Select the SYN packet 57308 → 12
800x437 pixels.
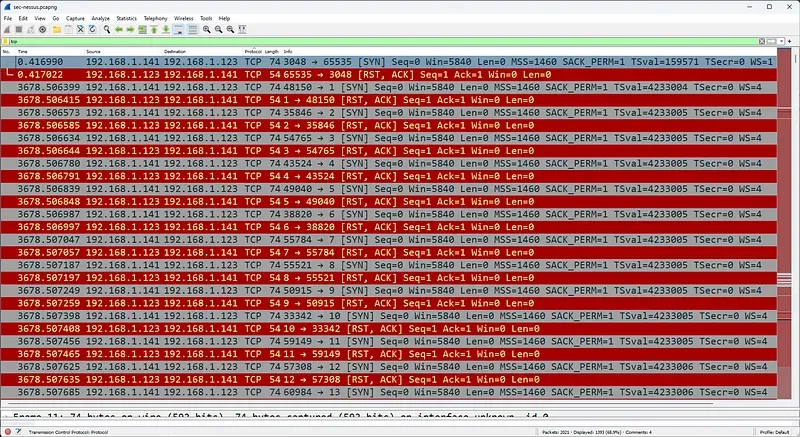point(389,367)
